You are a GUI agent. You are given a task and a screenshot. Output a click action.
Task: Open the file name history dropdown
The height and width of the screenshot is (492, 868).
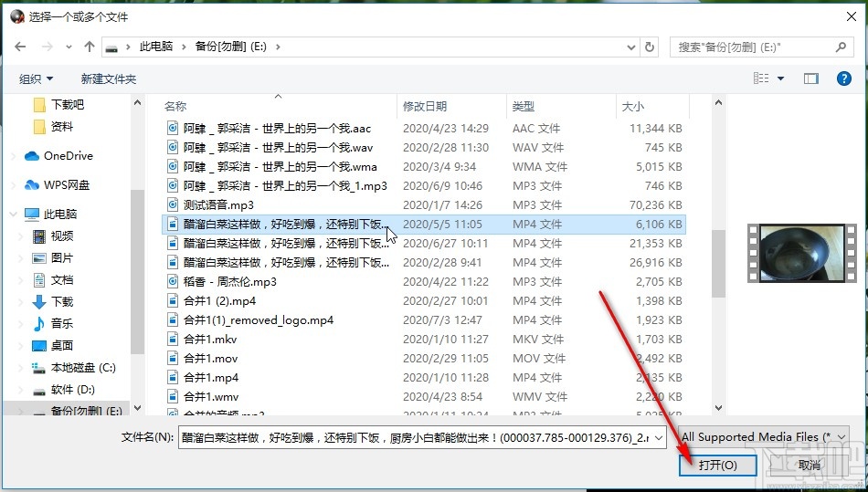pyautogui.click(x=659, y=437)
